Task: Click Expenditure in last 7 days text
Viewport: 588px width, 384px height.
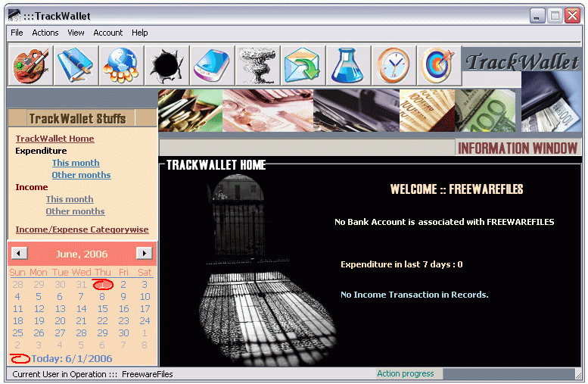Action: coord(402,264)
